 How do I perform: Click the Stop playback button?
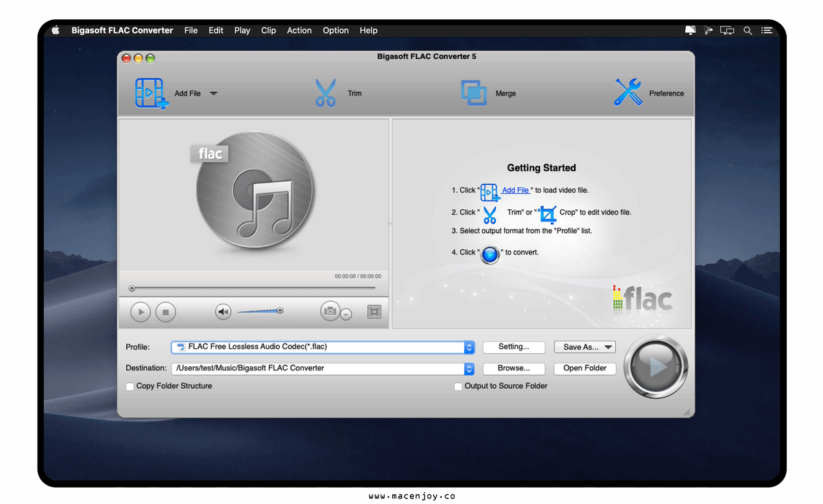point(165,312)
